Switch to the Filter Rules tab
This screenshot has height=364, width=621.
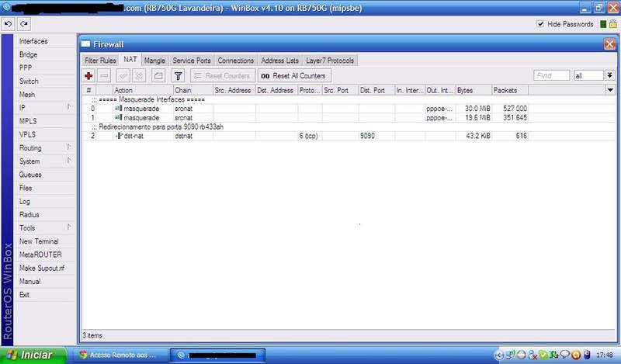pos(100,61)
